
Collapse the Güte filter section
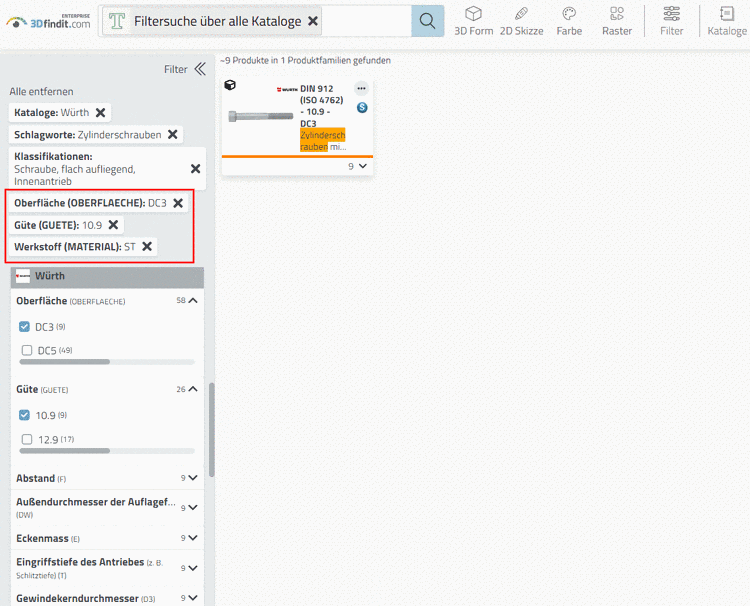coord(193,389)
